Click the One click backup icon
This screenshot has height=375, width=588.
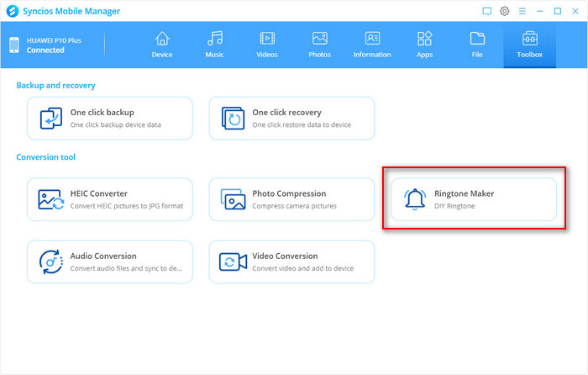tap(51, 119)
